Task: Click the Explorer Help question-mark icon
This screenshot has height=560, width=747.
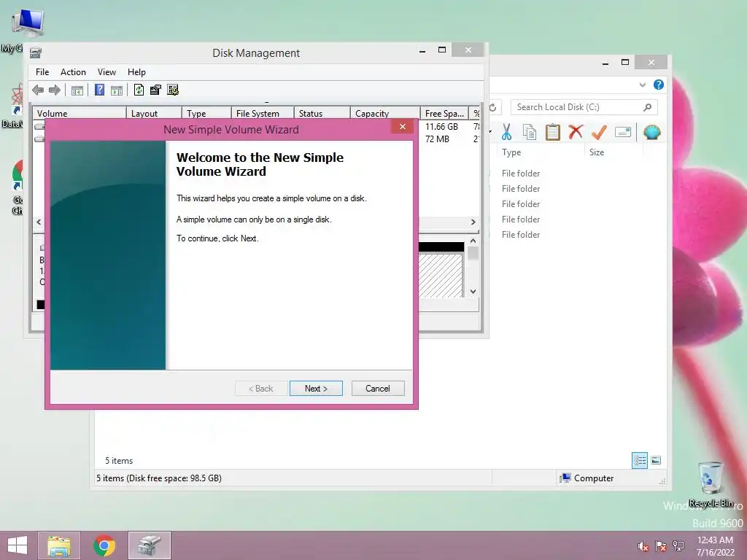Action: coord(659,85)
